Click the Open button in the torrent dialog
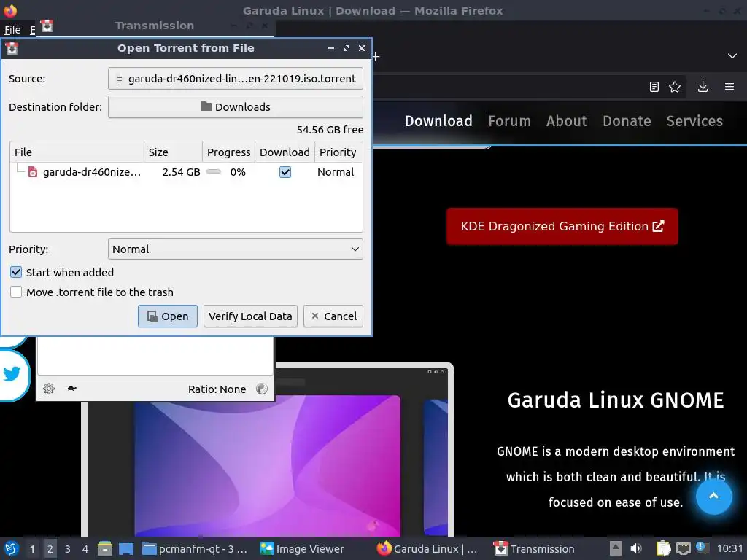Image resolution: width=747 pixels, height=560 pixels. tap(168, 316)
